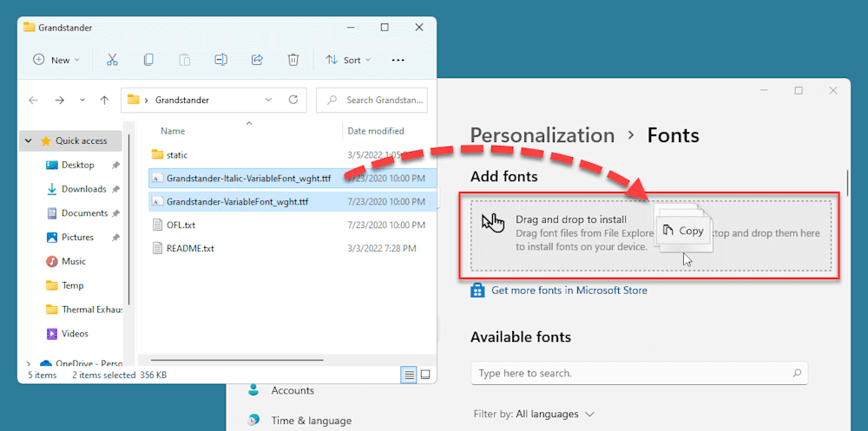Image resolution: width=868 pixels, height=431 pixels.
Task: Open the See more ellipsis menu
Action: click(398, 61)
